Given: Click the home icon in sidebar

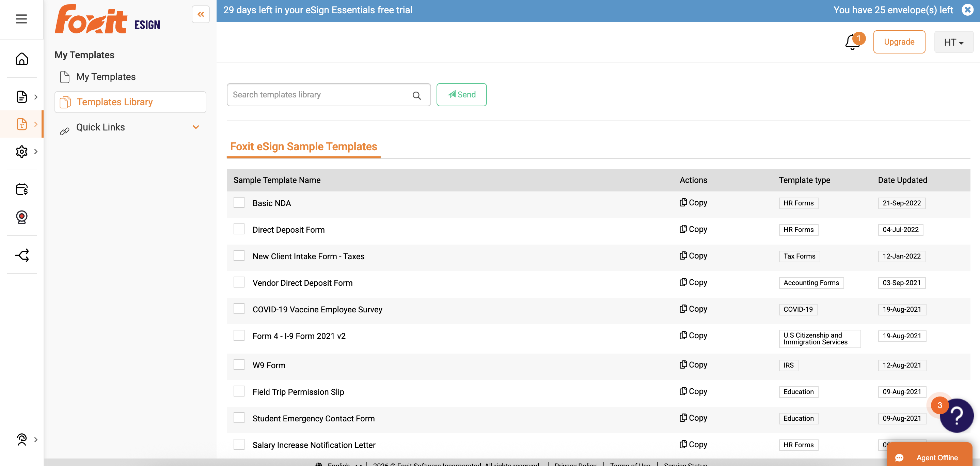Looking at the screenshot, I should (22, 59).
